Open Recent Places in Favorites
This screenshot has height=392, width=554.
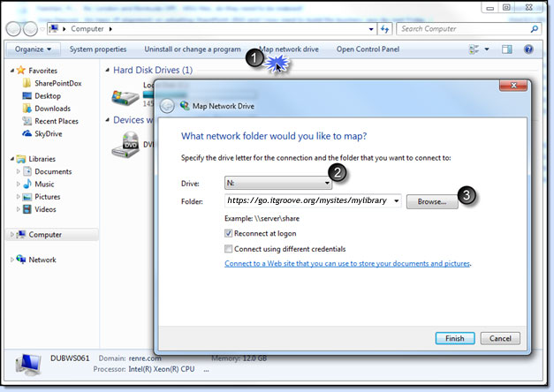pyautogui.click(x=56, y=121)
